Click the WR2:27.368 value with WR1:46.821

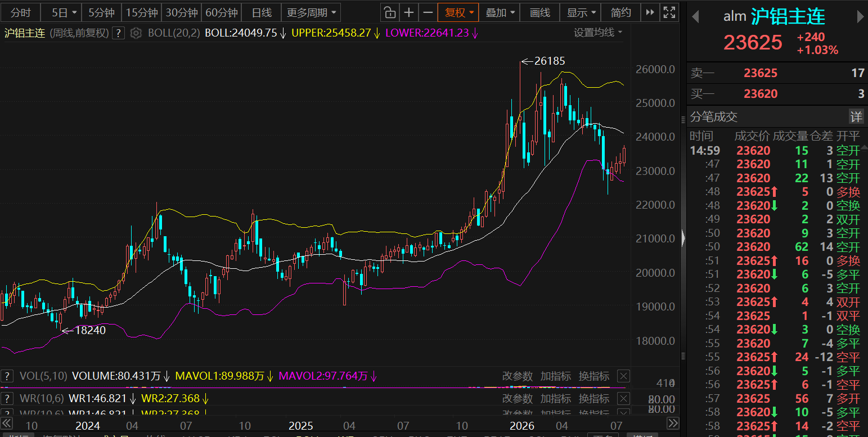(170, 399)
